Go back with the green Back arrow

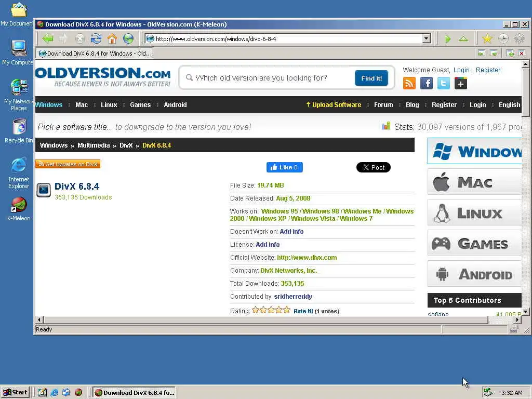click(48, 38)
